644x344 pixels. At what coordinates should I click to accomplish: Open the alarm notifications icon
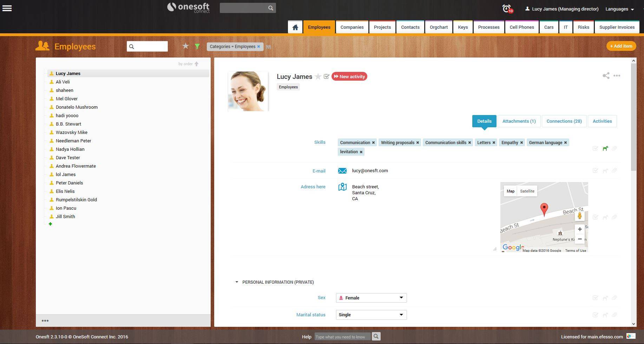pyautogui.click(x=507, y=9)
